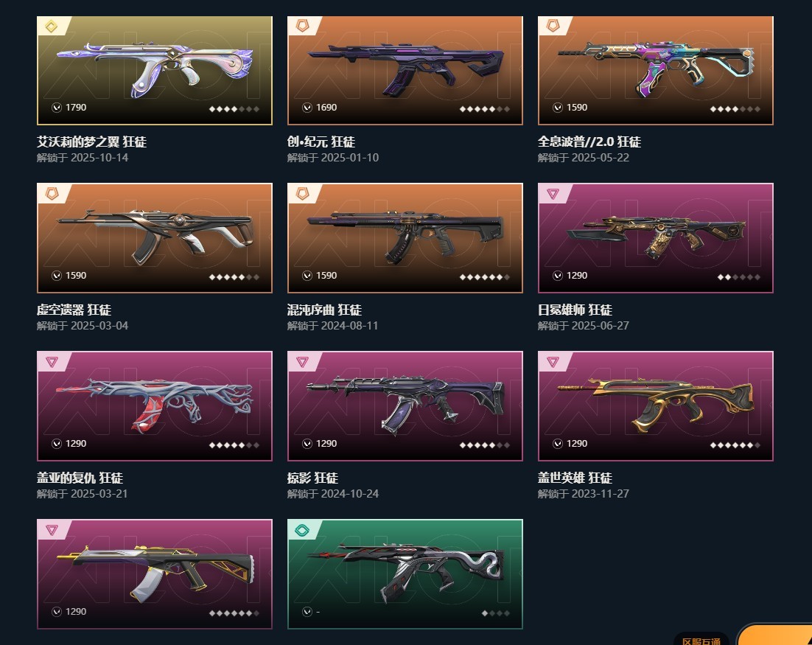Open the 全息波普//2.0 狂徒 skin image

tap(656, 71)
